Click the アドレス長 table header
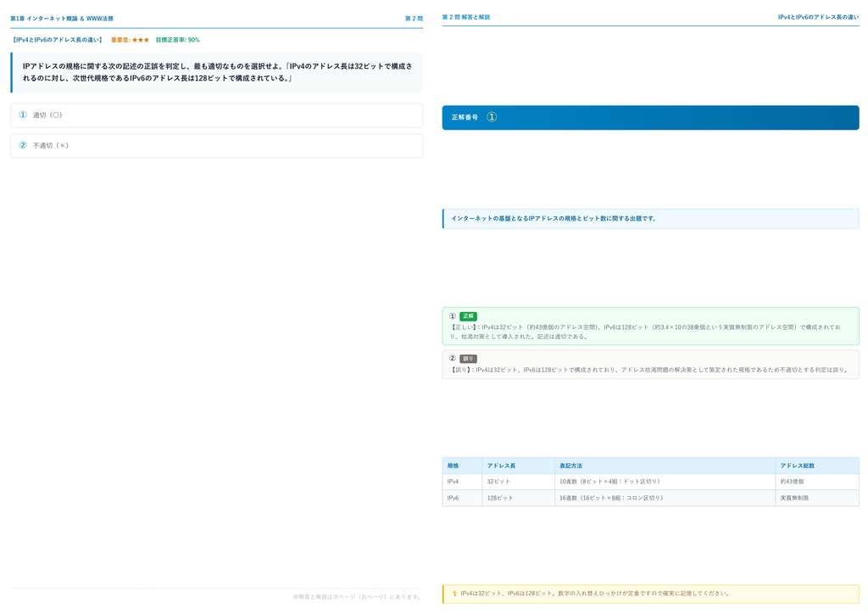The height and width of the screenshot is (614, 868). pyautogui.click(x=518, y=466)
